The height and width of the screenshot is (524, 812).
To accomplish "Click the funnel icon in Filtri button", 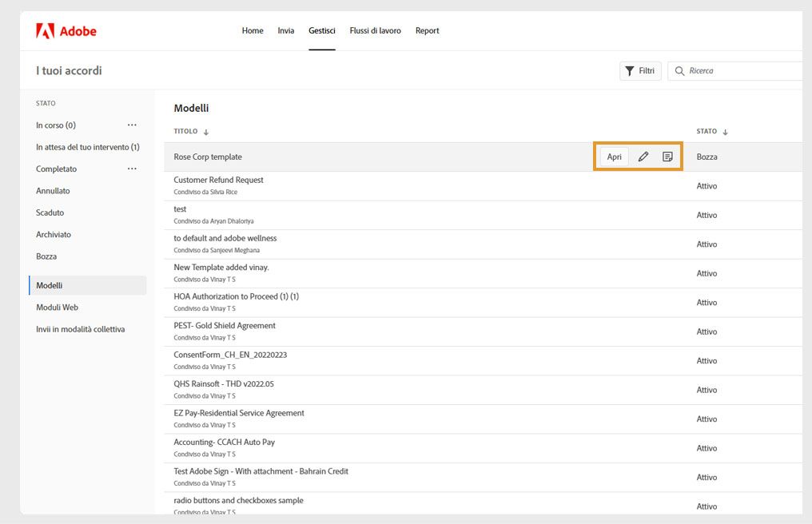I will tap(630, 71).
